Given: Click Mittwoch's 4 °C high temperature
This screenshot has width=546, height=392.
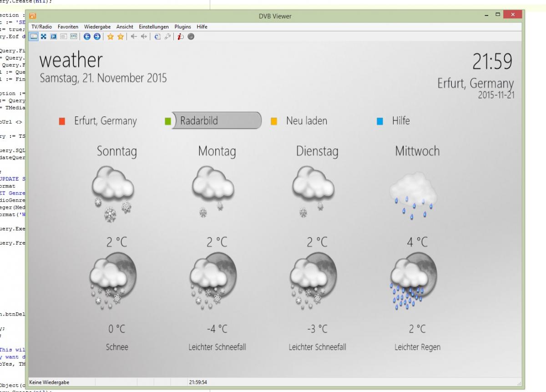Looking at the screenshot, I should (x=417, y=242).
